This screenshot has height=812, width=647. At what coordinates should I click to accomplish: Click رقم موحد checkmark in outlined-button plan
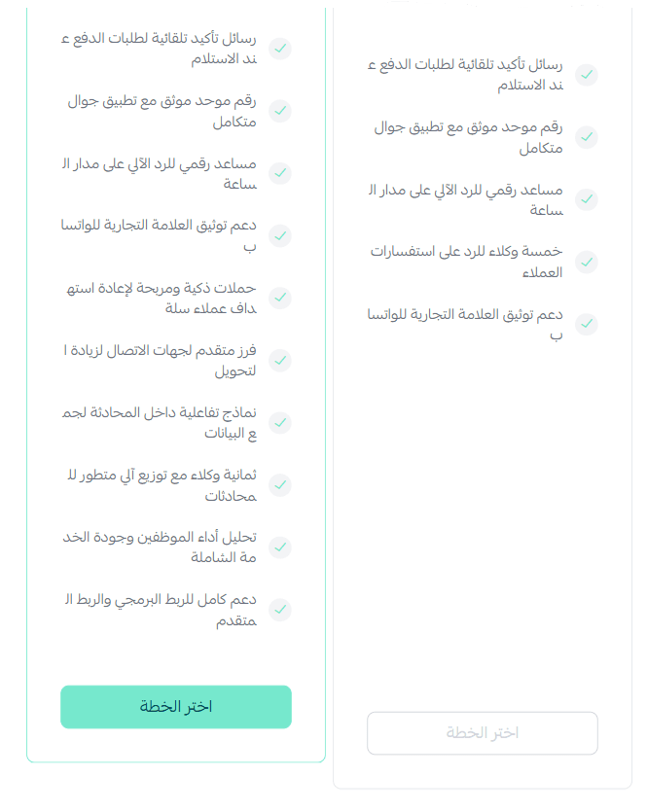click(586, 137)
